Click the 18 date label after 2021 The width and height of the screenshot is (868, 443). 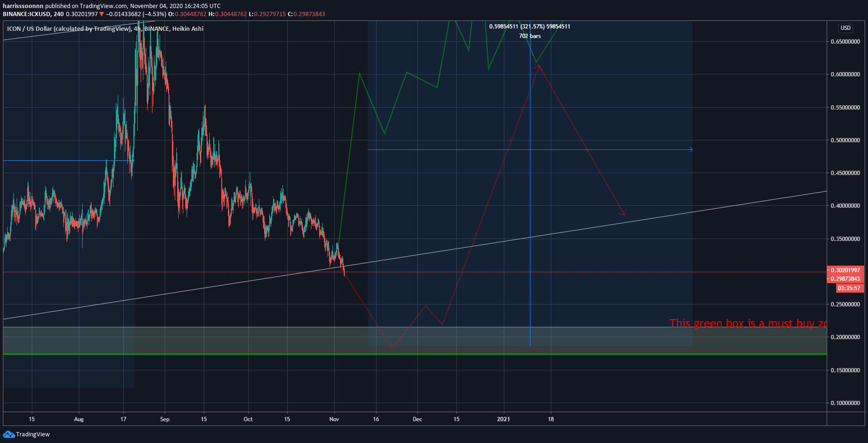[x=551, y=419]
